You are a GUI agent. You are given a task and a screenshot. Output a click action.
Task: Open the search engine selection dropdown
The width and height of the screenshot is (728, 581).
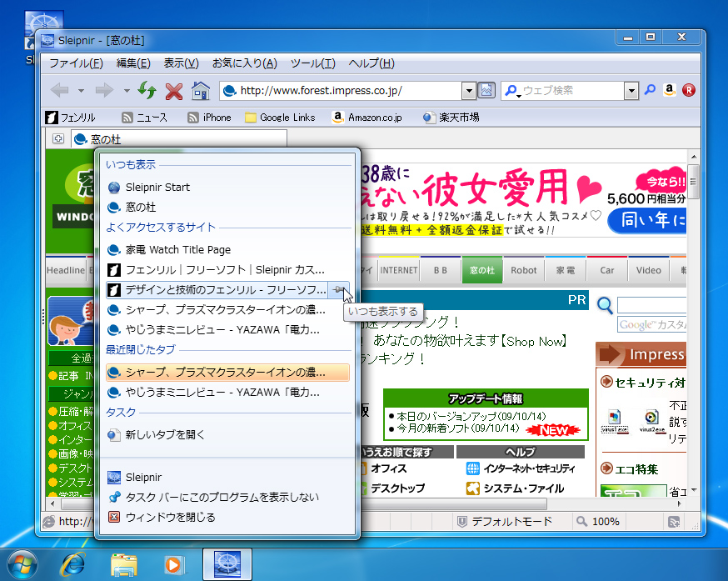pos(631,90)
